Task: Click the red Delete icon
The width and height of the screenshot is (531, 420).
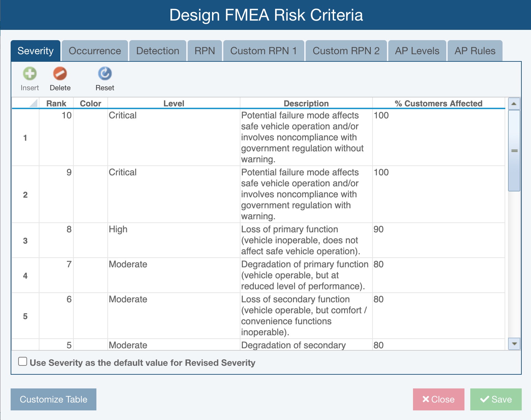Action: click(60, 74)
